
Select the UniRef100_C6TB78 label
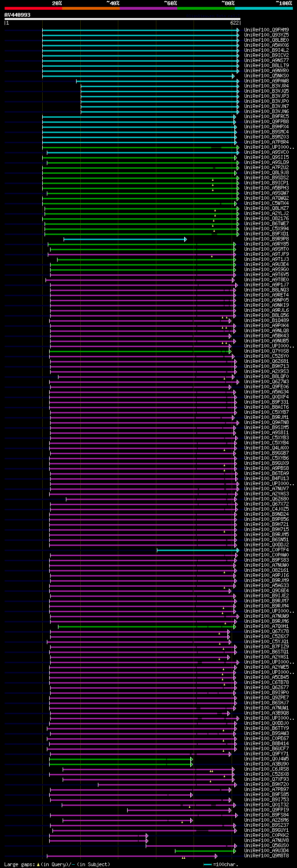(266, 683)
